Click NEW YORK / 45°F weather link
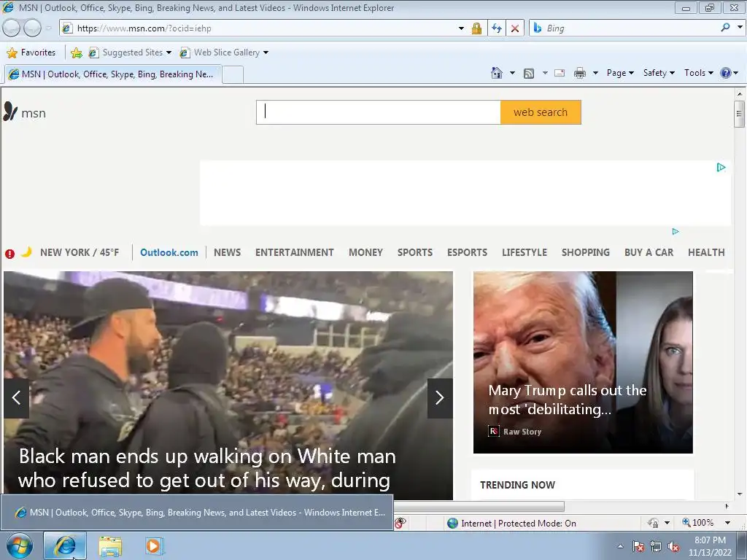Image resolution: width=747 pixels, height=560 pixels. (x=80, y=252)
